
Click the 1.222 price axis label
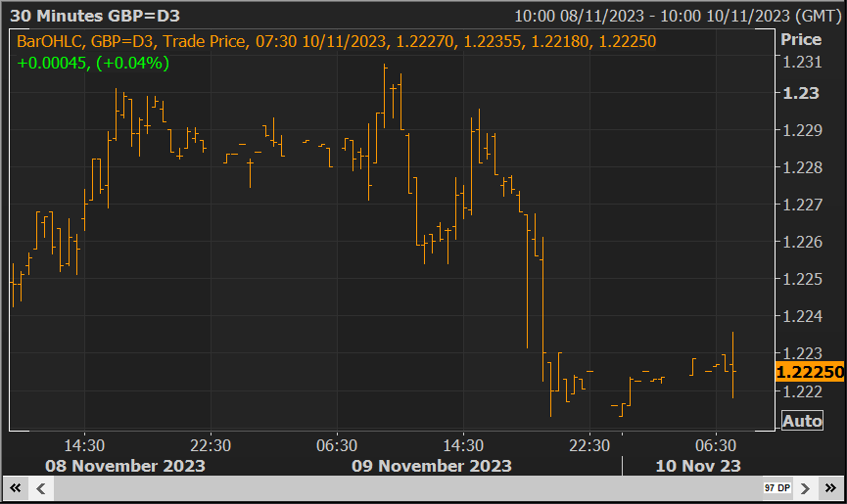[x=802, y=391]
